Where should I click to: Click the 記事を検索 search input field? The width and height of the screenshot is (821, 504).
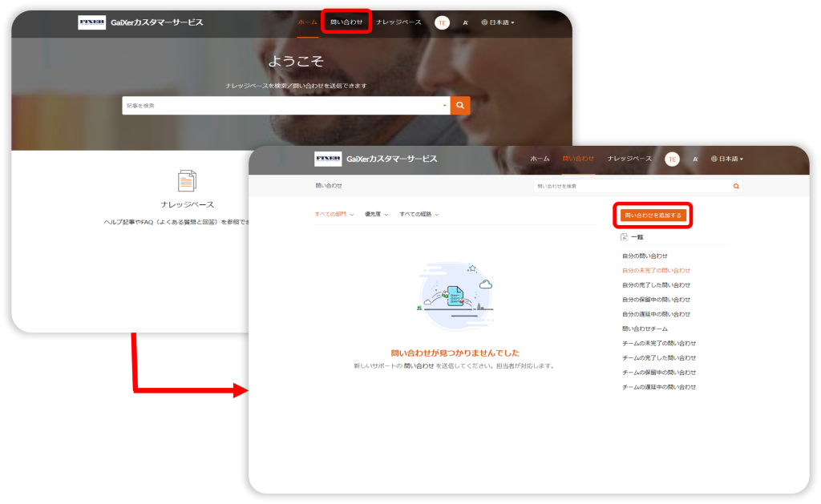(281, 105)
